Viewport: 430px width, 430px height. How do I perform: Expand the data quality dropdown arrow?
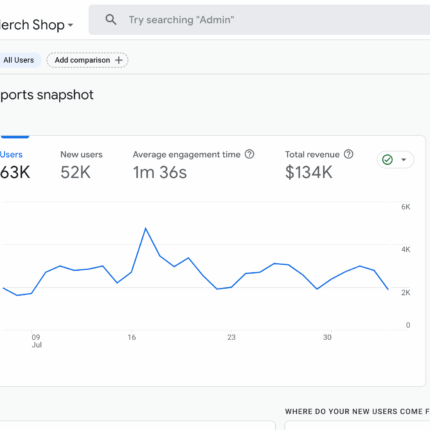point(404,160)
